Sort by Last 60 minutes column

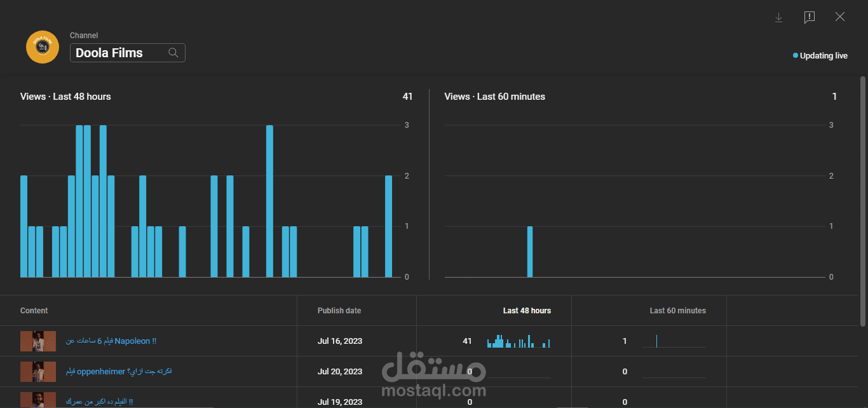click(677, 311)
